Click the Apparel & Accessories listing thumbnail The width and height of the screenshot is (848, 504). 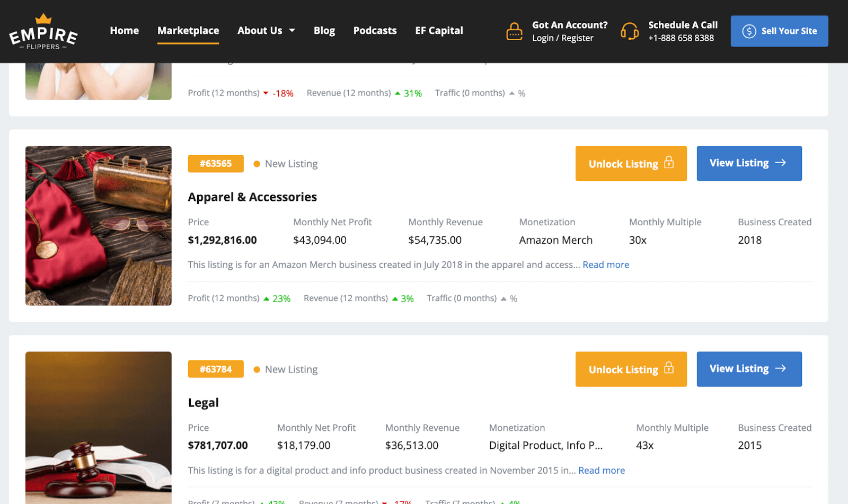[x=98, y=225]
